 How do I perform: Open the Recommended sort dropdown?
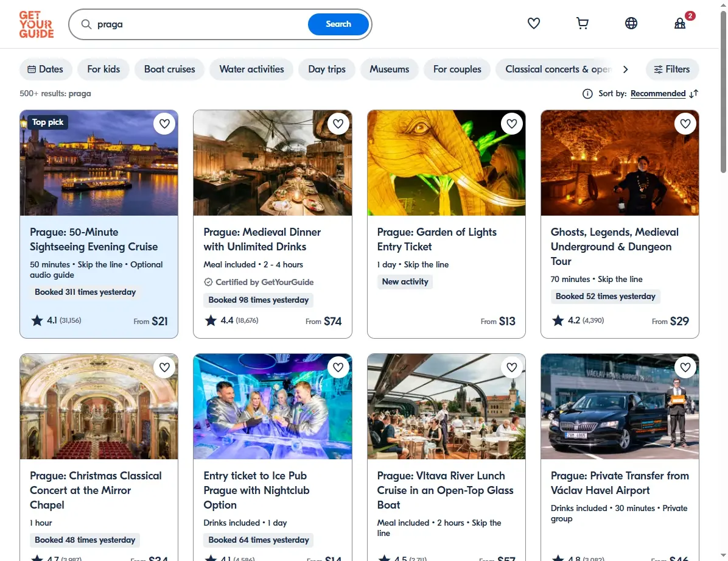pos(658,93)
